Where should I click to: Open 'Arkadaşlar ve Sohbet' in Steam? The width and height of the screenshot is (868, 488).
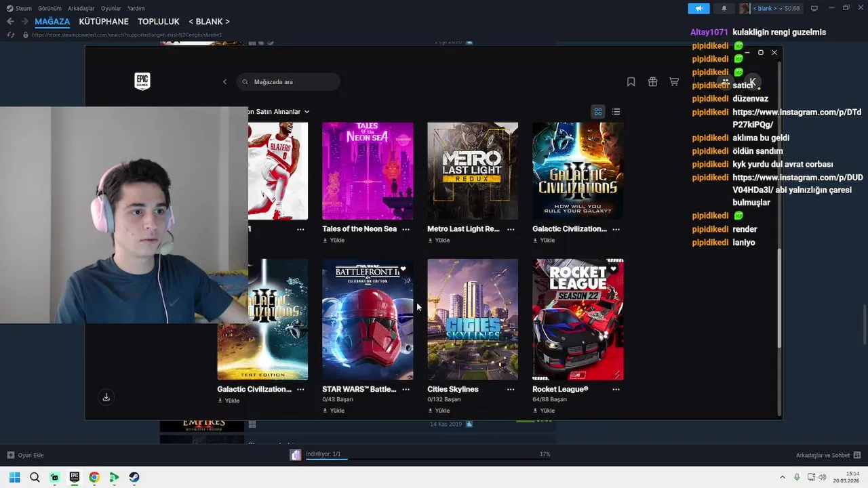(x=828, y=455)
